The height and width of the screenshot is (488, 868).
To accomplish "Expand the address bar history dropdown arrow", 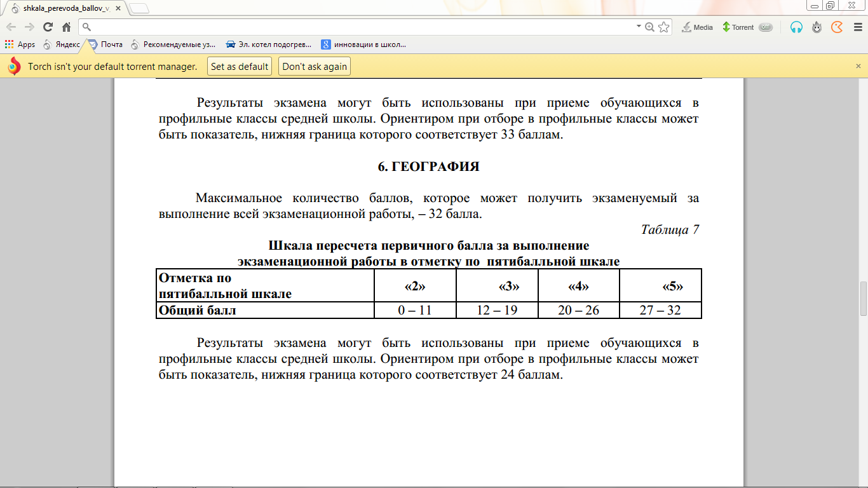I will [x=639, y=27].
